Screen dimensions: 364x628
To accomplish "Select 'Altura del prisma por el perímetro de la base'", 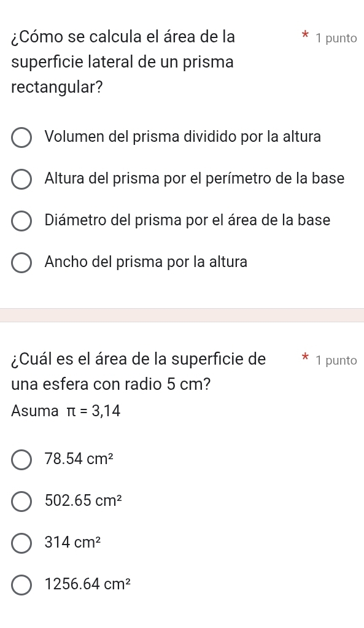I will [21, 179].
